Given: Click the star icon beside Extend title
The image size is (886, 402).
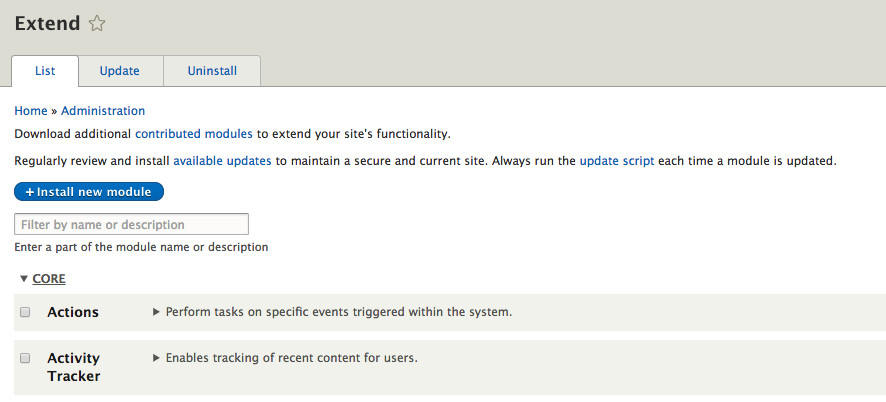Looking at the screenshot, I should [97, 24].
